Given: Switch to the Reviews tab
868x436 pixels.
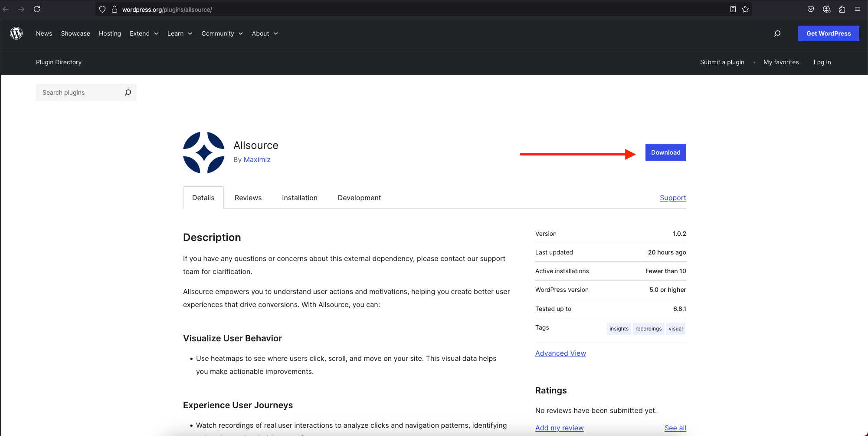Looking at the screenshot, I should click(248, 198).
